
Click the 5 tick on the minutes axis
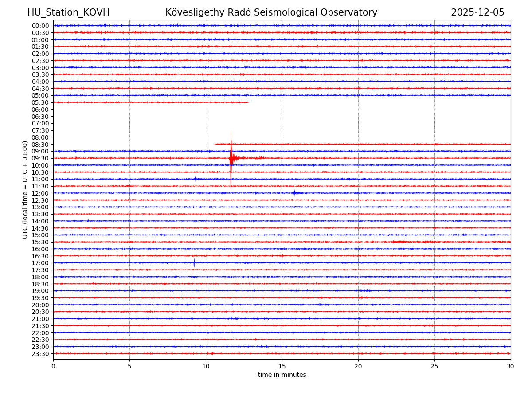point(129,366)
